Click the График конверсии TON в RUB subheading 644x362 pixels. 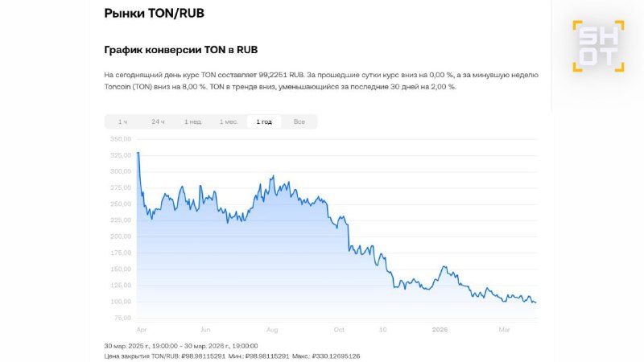click(x=180, y=50)
